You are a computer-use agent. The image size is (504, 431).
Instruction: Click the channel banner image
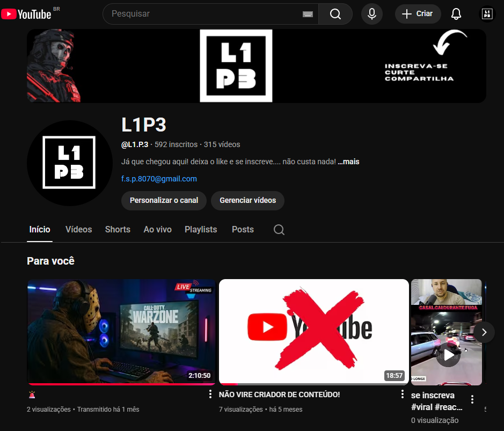(257, 66)
